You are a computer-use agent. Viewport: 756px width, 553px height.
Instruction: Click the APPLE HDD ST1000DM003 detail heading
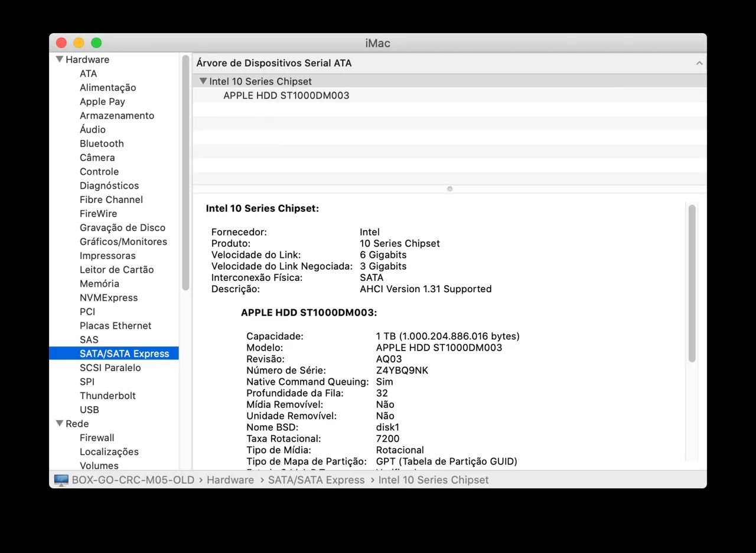tap(309, 312)
